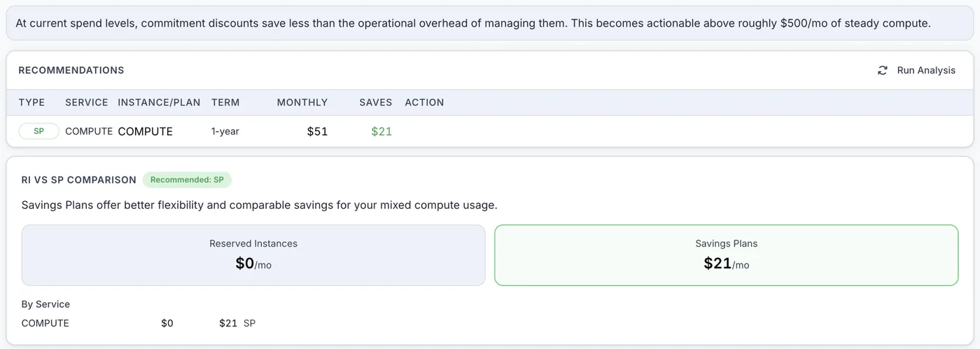This screenshot has height=349, width=980.
Task: Click the $21 value in By Service row
Action: tap(228, 323)
